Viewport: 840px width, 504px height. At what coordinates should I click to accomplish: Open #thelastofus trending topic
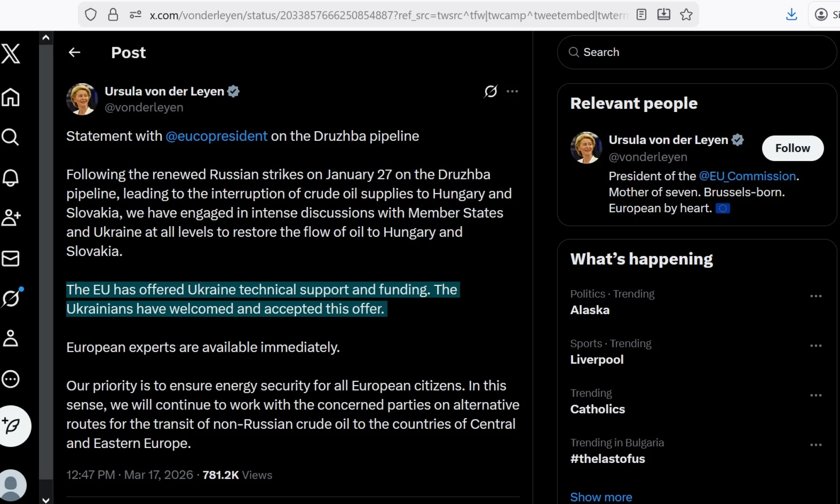[x=607, y=458]
